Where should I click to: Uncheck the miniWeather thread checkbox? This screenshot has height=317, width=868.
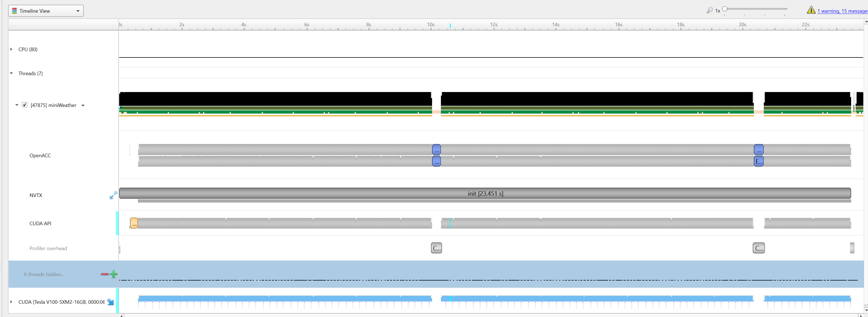point(25,105)
